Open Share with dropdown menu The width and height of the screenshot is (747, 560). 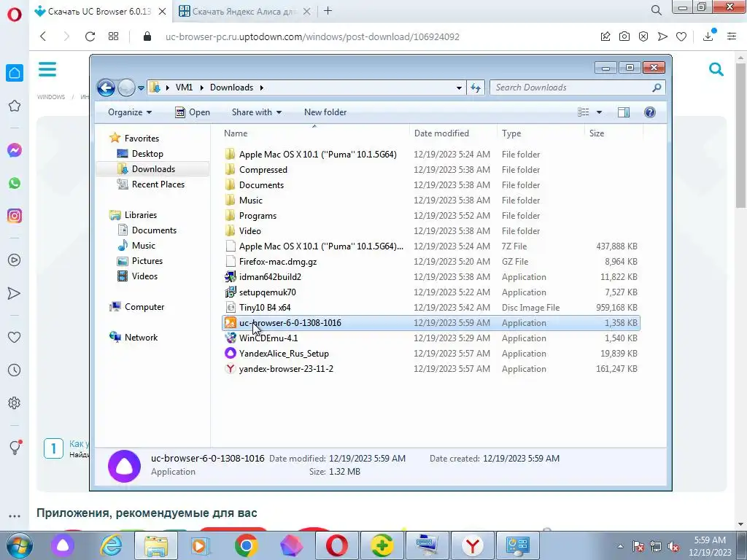click(256, 112)
